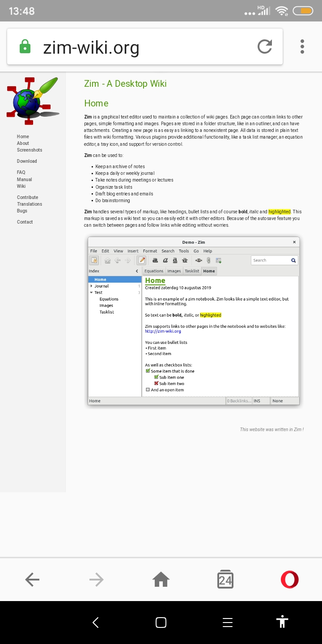Go back with the browser back arrow
322x644 pixels.
coord(32,580)
